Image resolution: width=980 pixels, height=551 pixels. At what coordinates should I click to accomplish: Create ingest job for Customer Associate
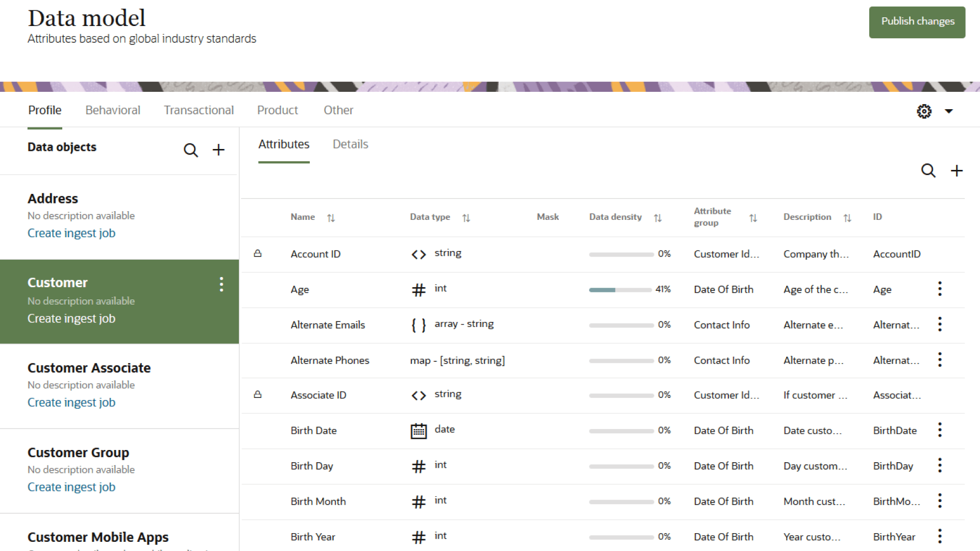point(71,403)
